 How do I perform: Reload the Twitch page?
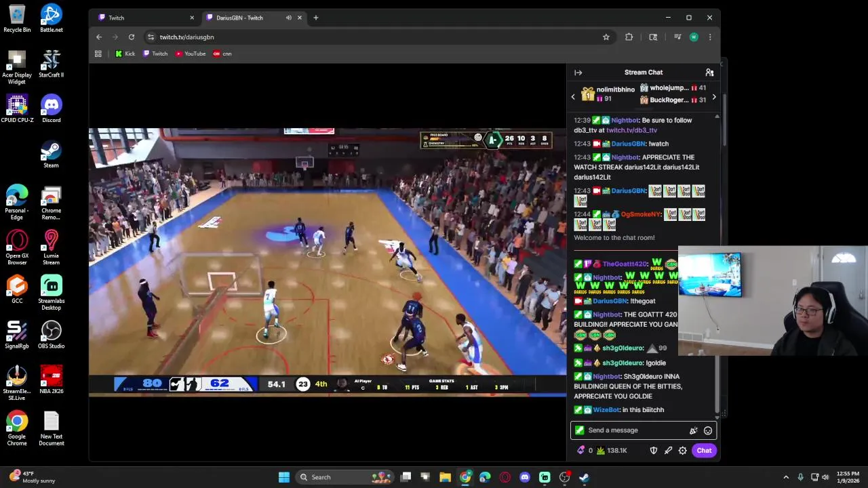click(132, 37)
